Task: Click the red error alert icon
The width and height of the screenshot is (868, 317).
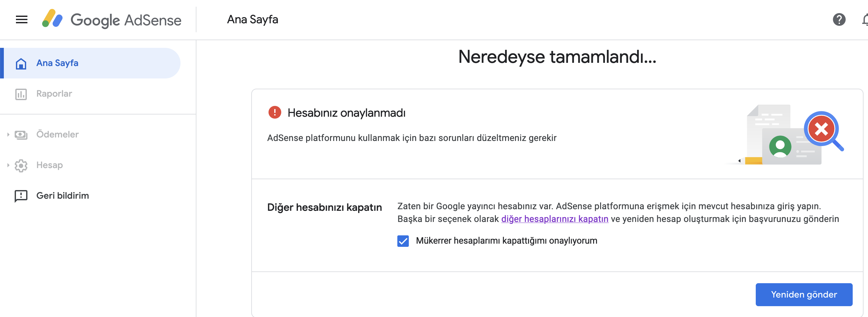Action: click(275, 113)
